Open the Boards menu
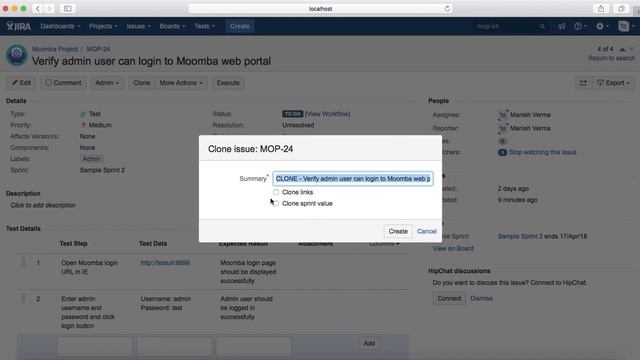This screenshot has width=640, height=360. point(172,26)
